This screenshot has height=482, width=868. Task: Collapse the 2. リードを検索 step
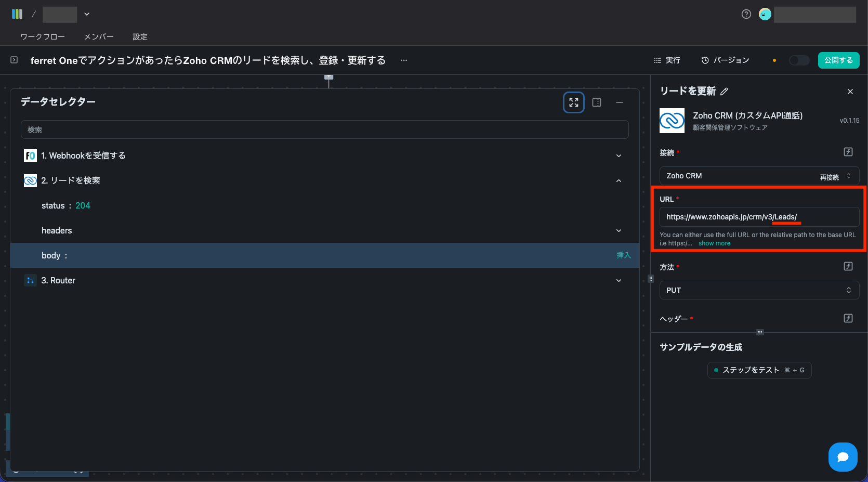click(x=619, y=180)
